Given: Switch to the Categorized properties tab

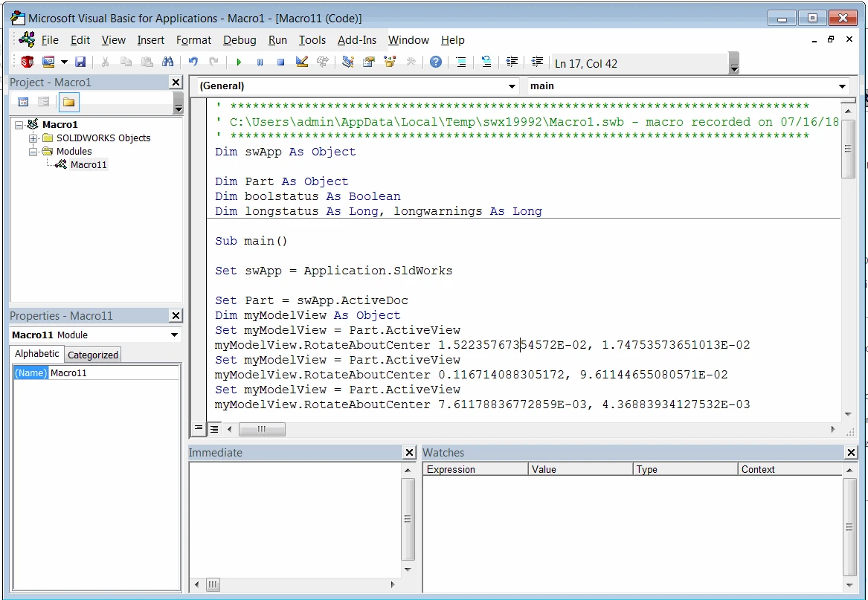Looking at the screenshot, I should pos(93,355).
